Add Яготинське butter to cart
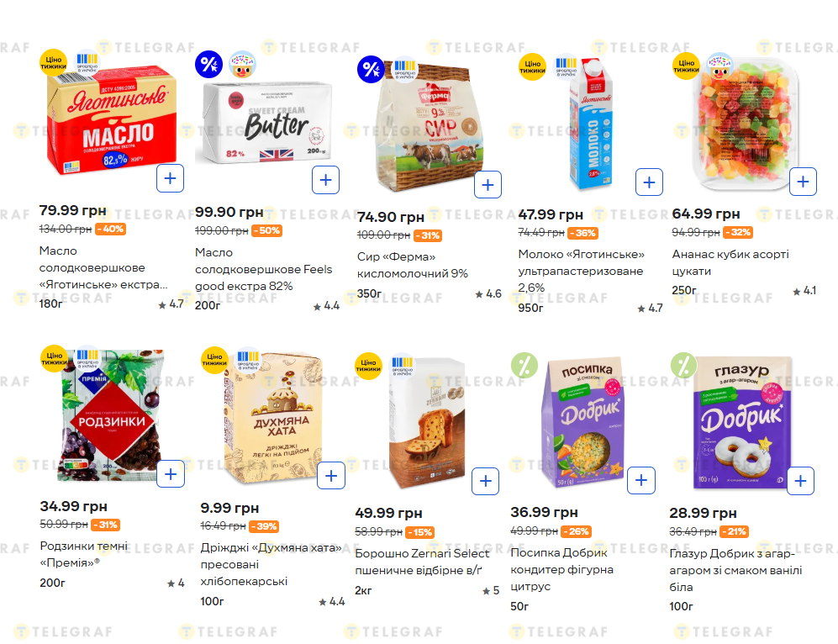This screenshot has height=644, width=838. 170,178
